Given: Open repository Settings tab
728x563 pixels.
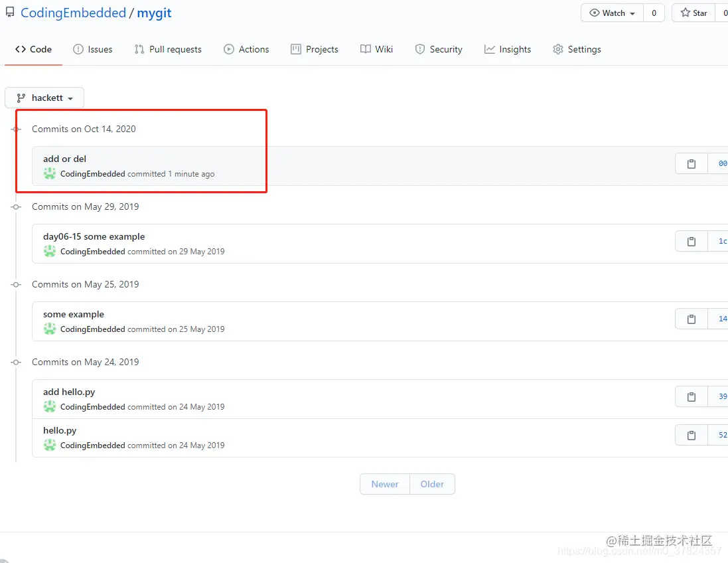Looking at the screenshot, I should 577,49.
